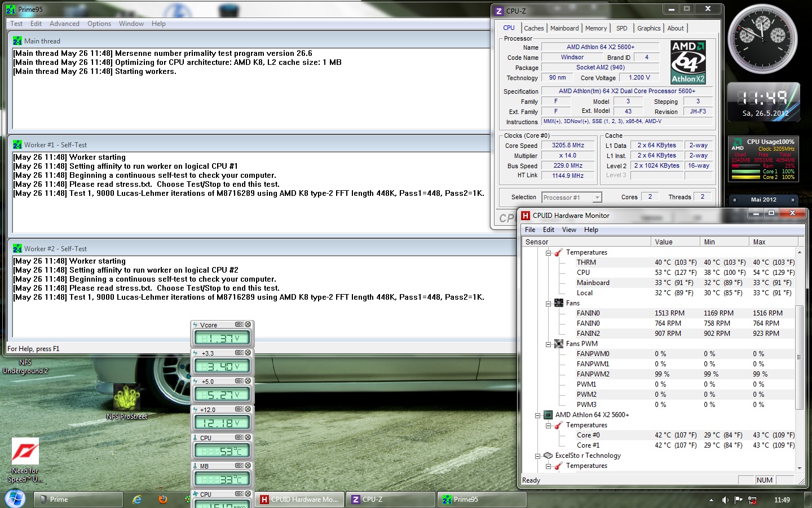The width and height of the screenshot is (812, 508).
Task: Go to next month in calendar gadget
Action: (x=792, y=200)
